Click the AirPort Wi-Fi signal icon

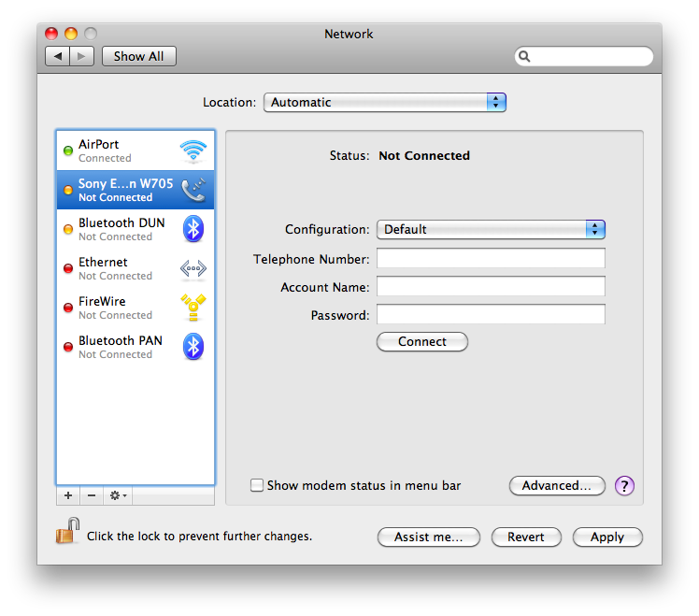pyautogui.click(x=193, y=150)
